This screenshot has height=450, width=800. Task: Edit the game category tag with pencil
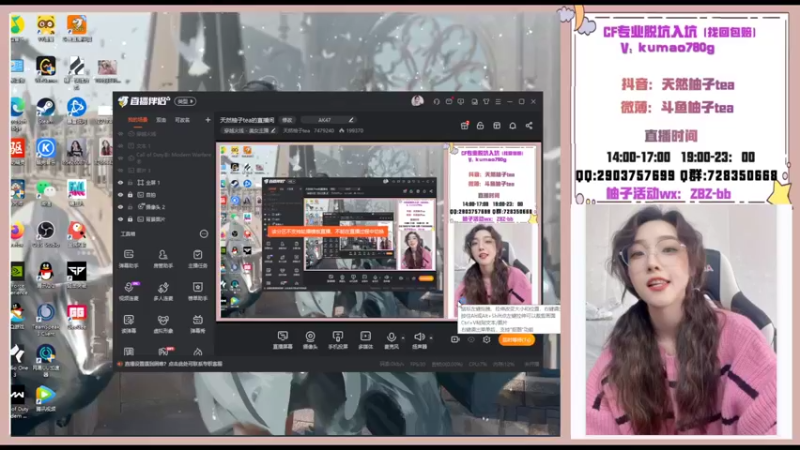pos(249,131)
